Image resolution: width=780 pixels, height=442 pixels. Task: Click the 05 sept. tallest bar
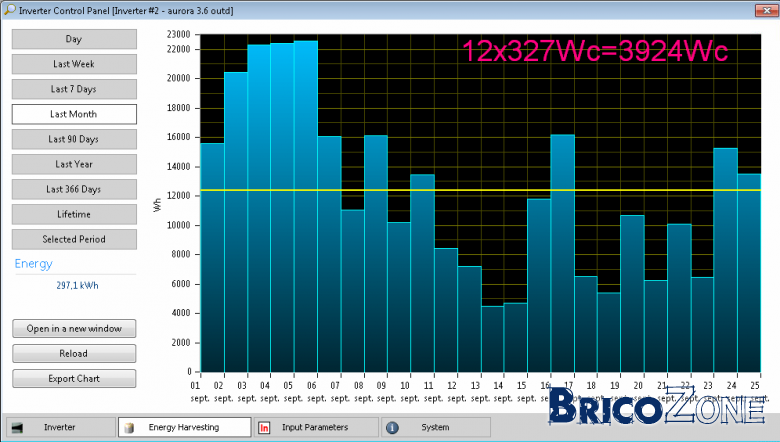point(305,206)
